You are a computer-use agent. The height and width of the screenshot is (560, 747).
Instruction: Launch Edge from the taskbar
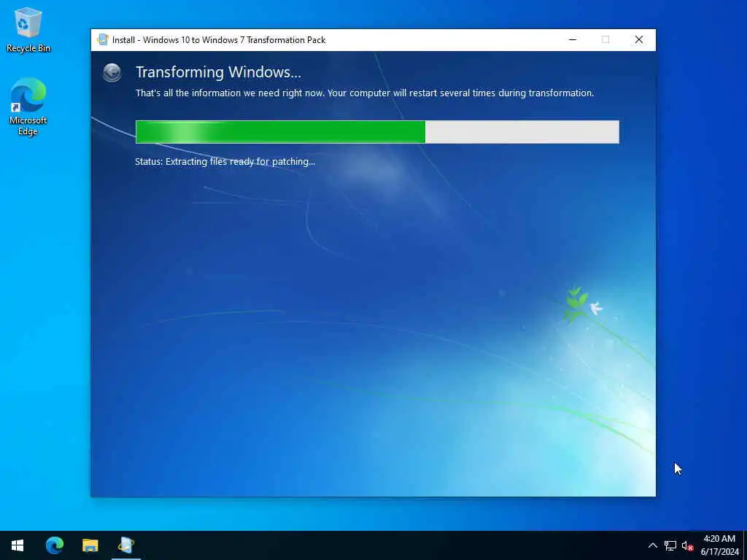[x=54, y=545]
